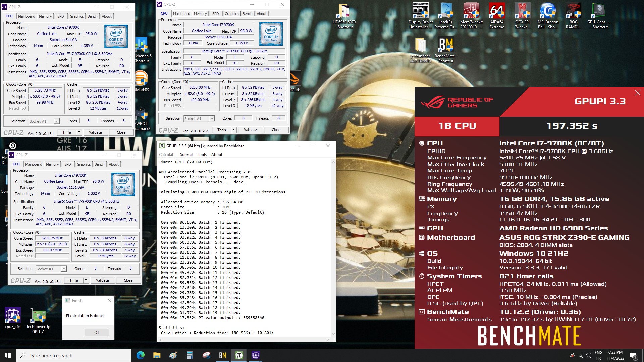
Task: Click Close button in top-center CPU-Z
Action: (x=276, y=130)
